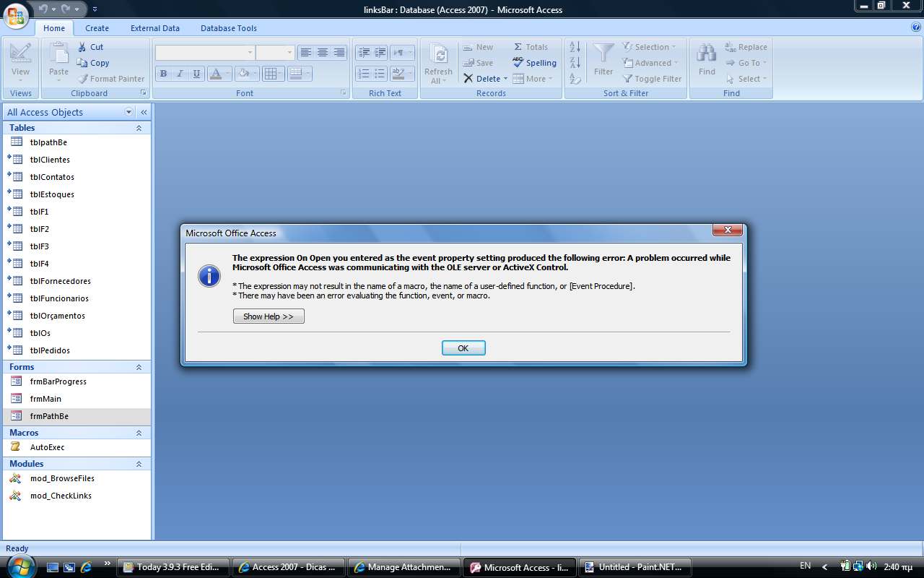Viewport: 924px width, 578px height.
Task: Switch to the Create ribbon tab
Action: [x=97, y=28]
